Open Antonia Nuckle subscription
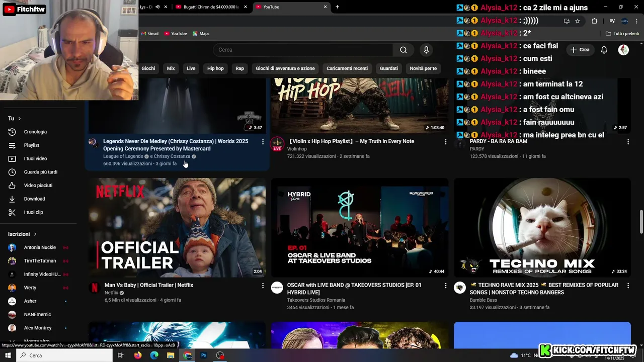This screenshot has height=362, width=644. pos(40,247)
